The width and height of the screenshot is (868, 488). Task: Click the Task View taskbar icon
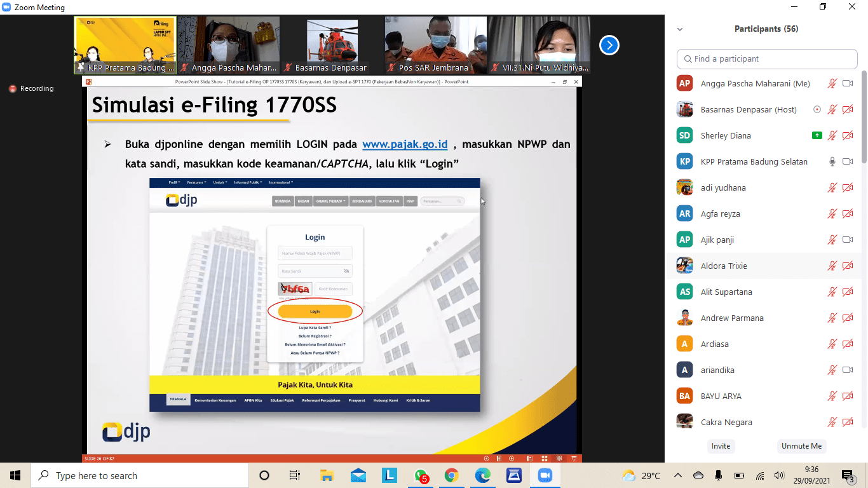tap(295, 475)
